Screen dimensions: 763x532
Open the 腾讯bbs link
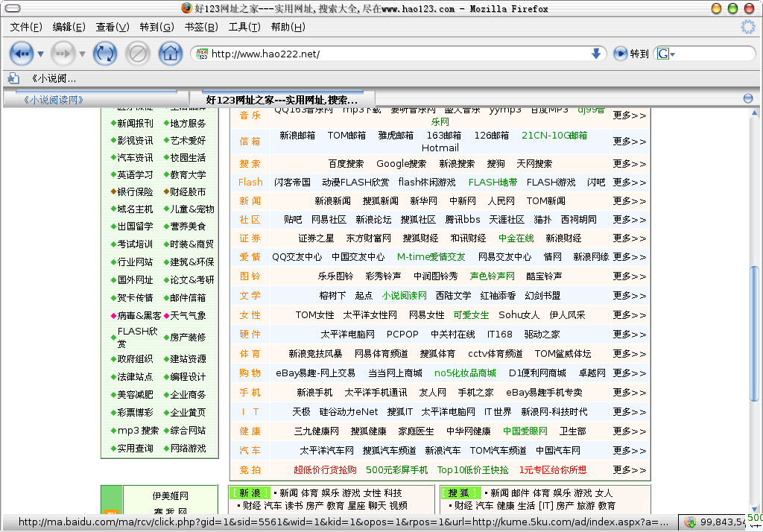click(463, 220)
